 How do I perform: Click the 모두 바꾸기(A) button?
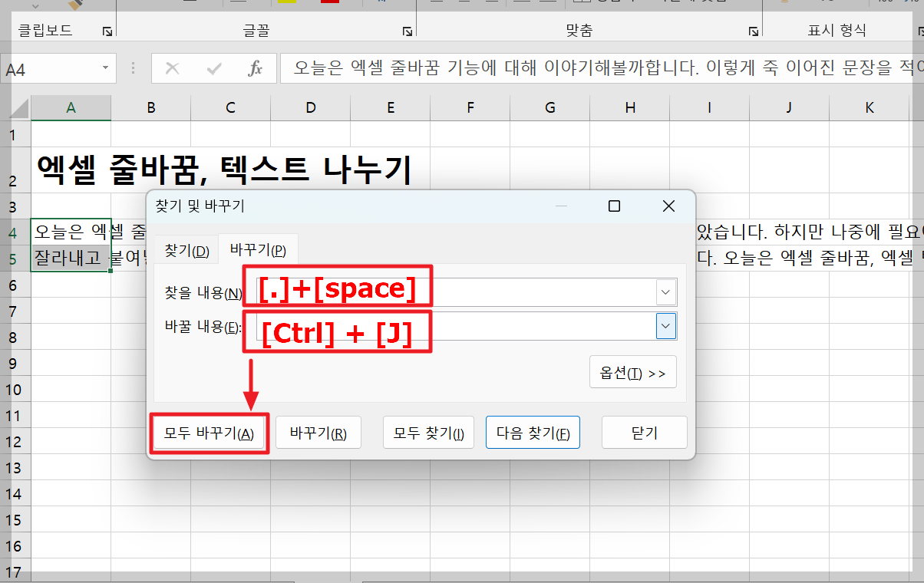coord(209,432)
